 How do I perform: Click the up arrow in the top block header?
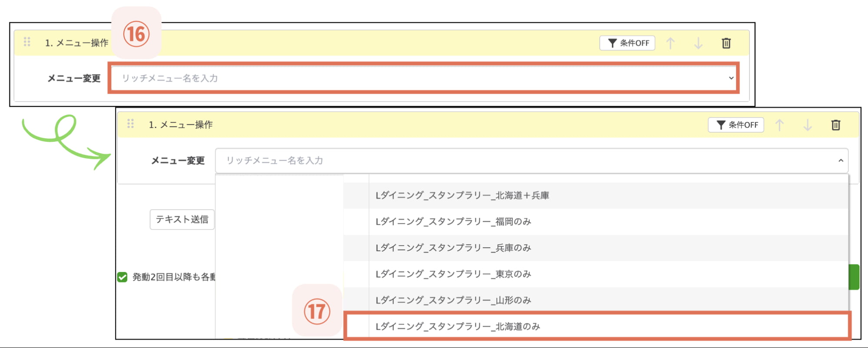point(671,43)
